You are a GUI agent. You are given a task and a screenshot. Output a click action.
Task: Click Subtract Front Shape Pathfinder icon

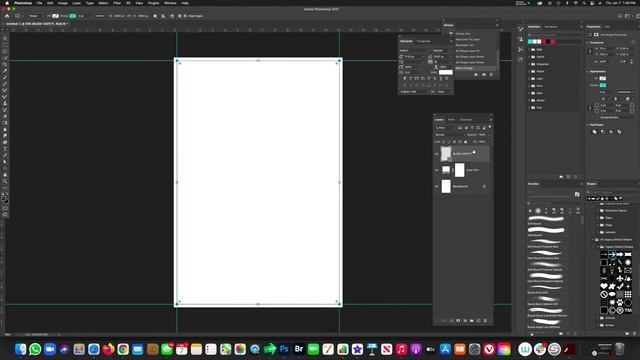pyautogui.click(x=603, y=132)
